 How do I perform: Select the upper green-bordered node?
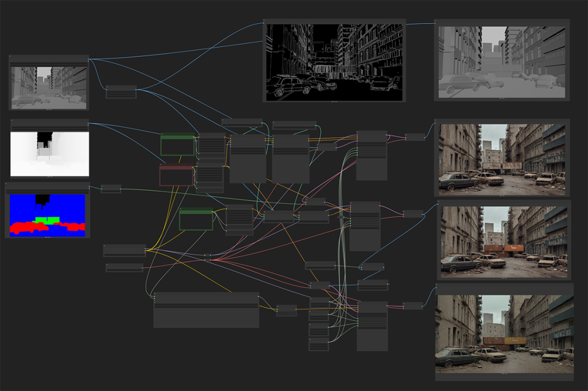click(177, 145)
